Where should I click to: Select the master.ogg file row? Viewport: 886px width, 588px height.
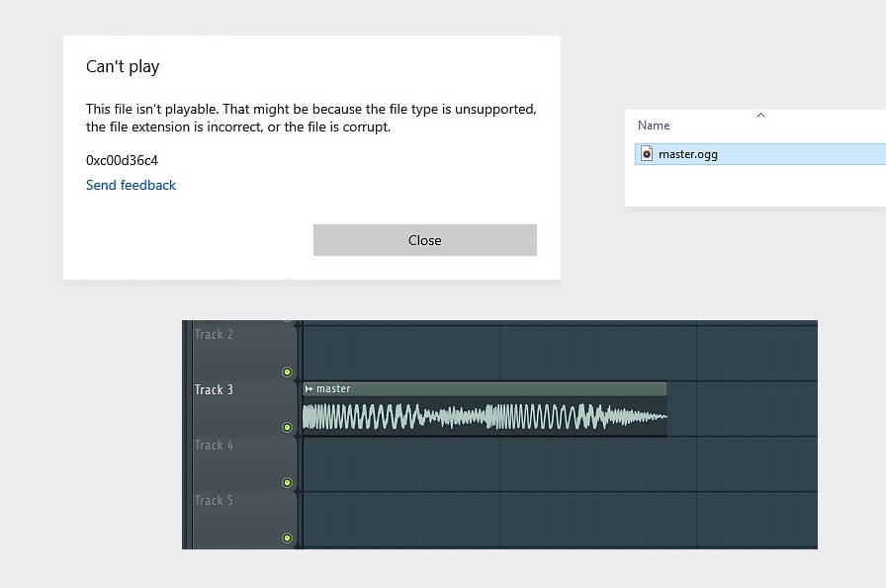[760, 154]
